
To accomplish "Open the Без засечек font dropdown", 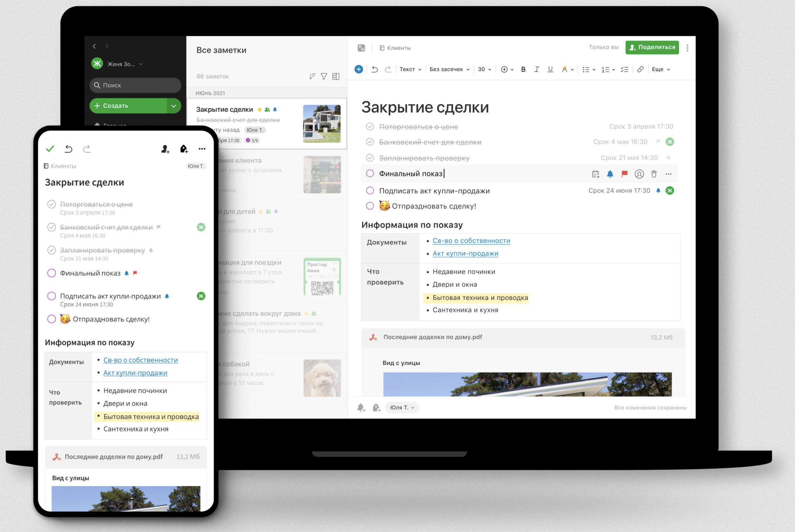I will (x=449, y=69).
